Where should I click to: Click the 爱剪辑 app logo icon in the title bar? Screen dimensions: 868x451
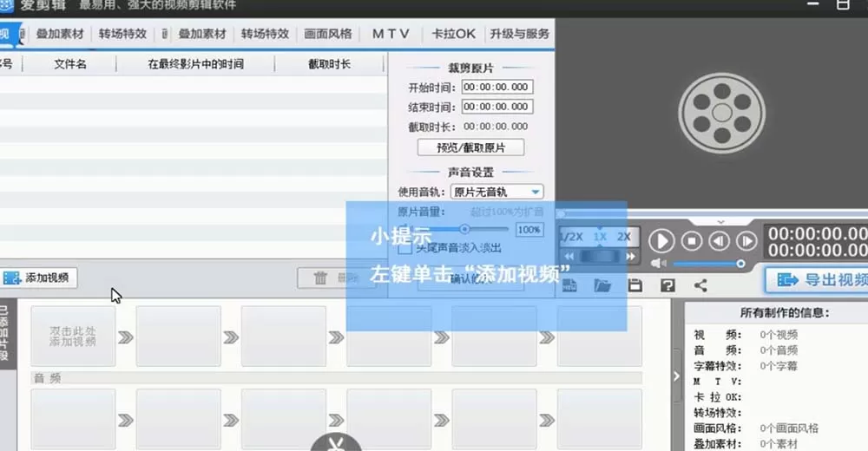(5, 5)
